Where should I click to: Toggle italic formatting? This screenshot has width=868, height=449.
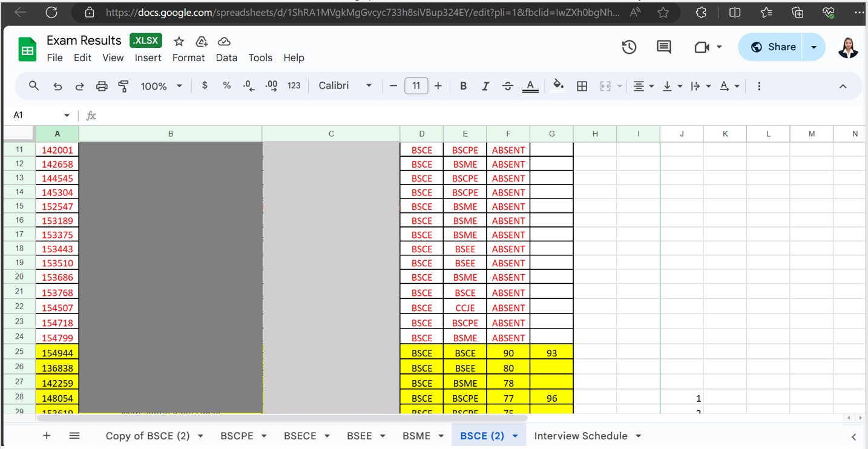[x=485, y=86]
